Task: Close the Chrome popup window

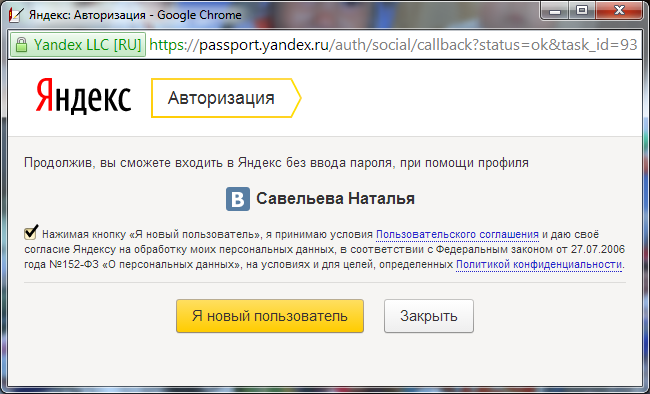Action: [619, 11]
